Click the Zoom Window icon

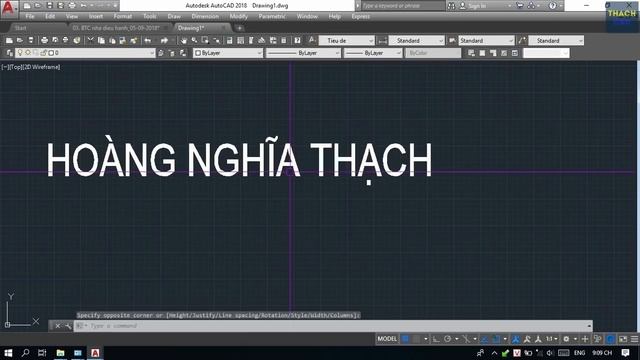pyautogui.click(x=205, y=40)
